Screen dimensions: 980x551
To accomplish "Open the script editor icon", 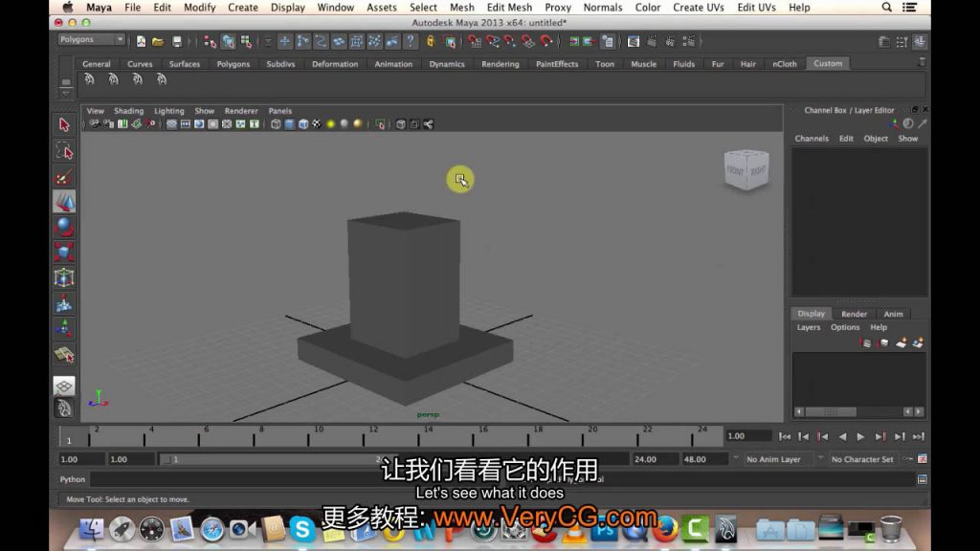I will [x=922, y=479].
